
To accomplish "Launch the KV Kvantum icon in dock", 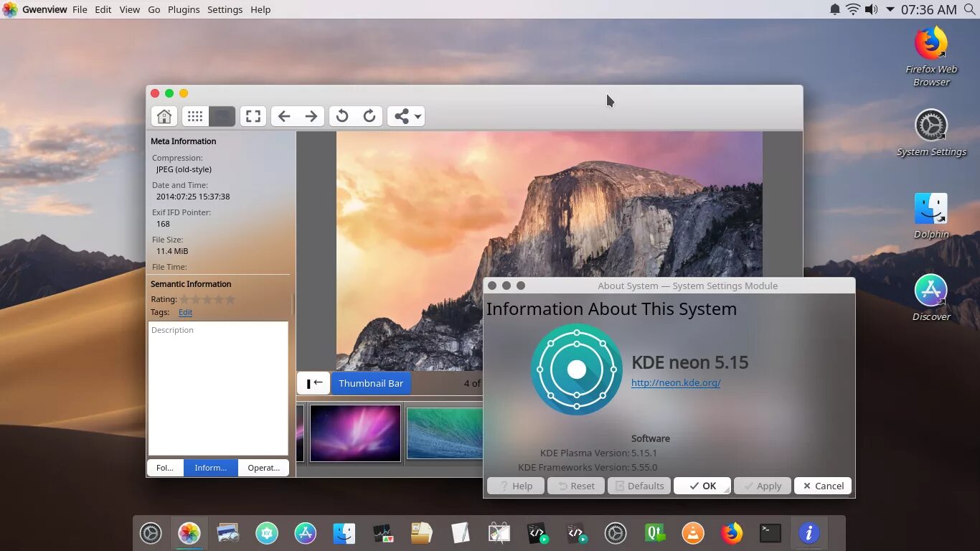I will tap(267, 533).
